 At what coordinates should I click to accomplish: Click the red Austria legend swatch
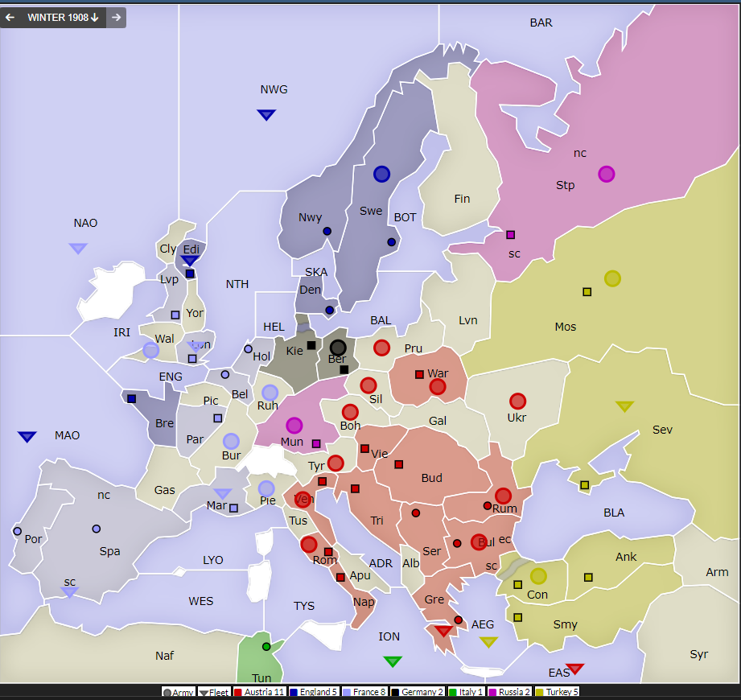(x=238, y=693)
